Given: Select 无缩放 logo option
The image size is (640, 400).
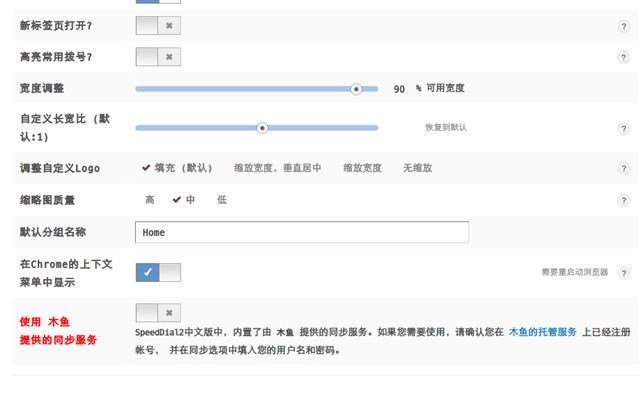Looking at the screenshot, I should [417, 168].
